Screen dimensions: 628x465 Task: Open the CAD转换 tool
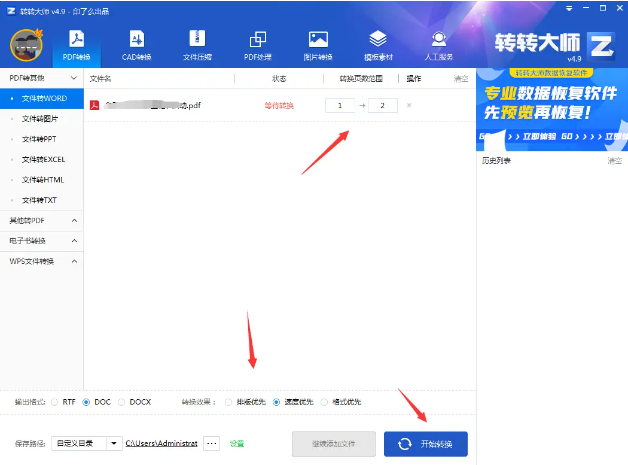[x=137, y=45]
